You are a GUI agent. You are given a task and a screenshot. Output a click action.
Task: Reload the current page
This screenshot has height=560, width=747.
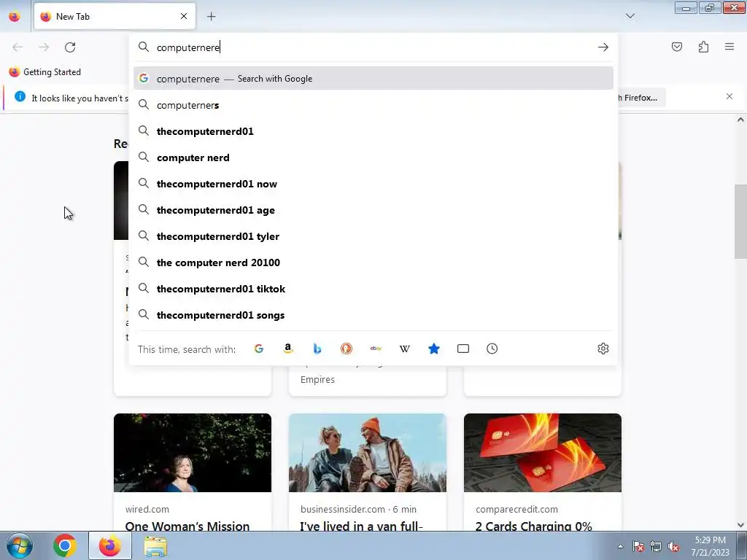(70, 47)
